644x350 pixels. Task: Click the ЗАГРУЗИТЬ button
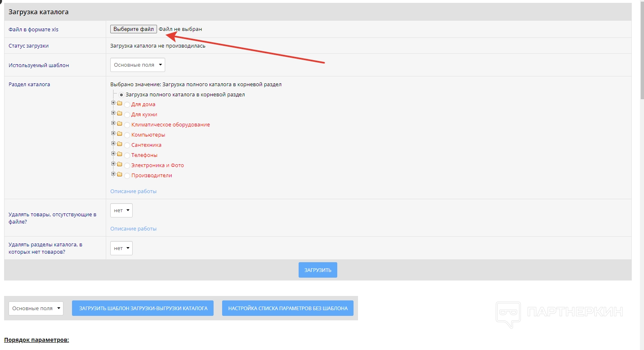pyautogui.click(x=318, y=270)
